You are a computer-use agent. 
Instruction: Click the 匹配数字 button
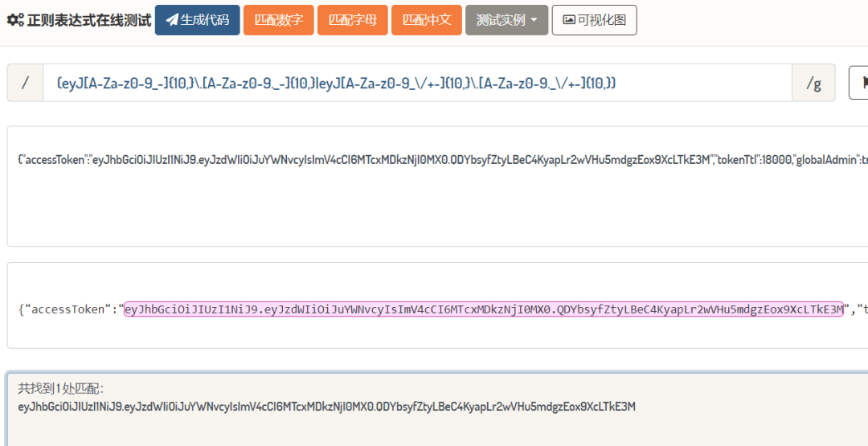coord(278,20)
